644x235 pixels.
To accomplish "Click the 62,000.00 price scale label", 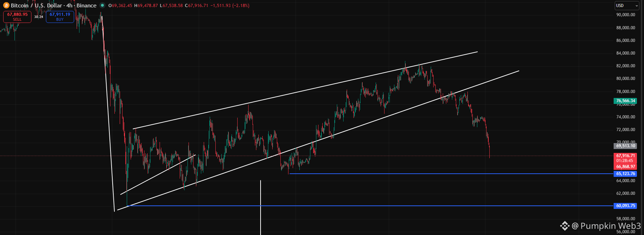I will pos(626,193).
